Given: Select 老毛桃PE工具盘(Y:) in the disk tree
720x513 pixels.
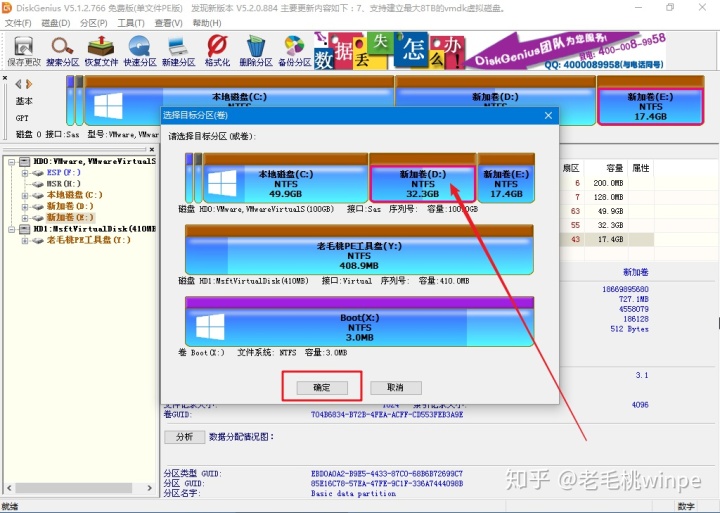Looking at the screenshot, I should coord(89,240).
